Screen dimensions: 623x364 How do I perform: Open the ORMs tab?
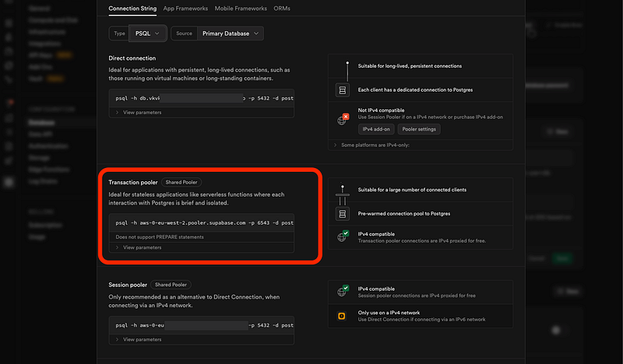(282, 9)
